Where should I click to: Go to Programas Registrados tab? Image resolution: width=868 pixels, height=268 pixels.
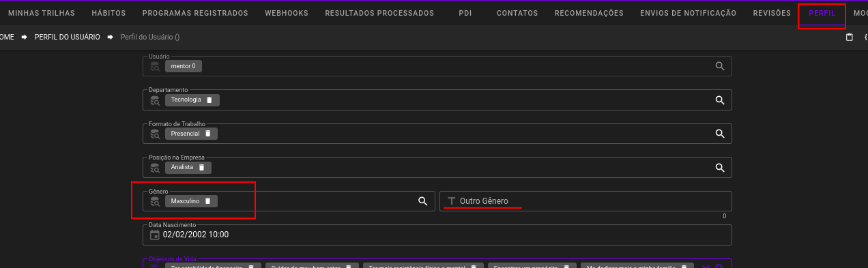[x=195, y=13]
